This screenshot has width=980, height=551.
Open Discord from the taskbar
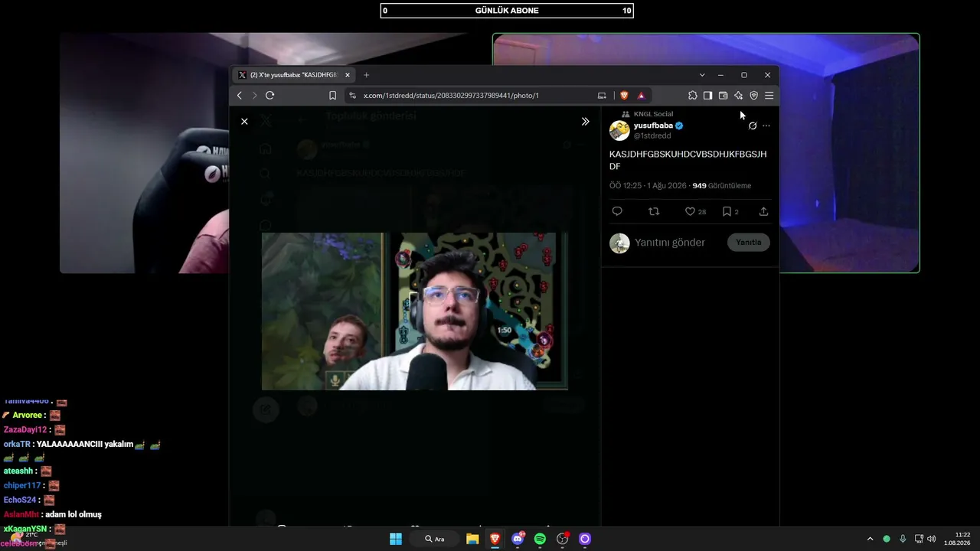click(518, 539)
